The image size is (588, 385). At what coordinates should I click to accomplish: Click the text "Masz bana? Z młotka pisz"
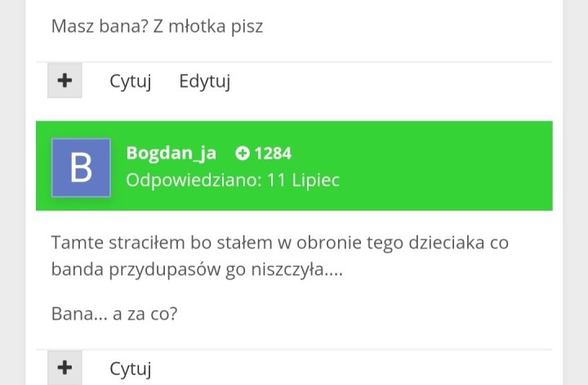(x=157, y=26)
